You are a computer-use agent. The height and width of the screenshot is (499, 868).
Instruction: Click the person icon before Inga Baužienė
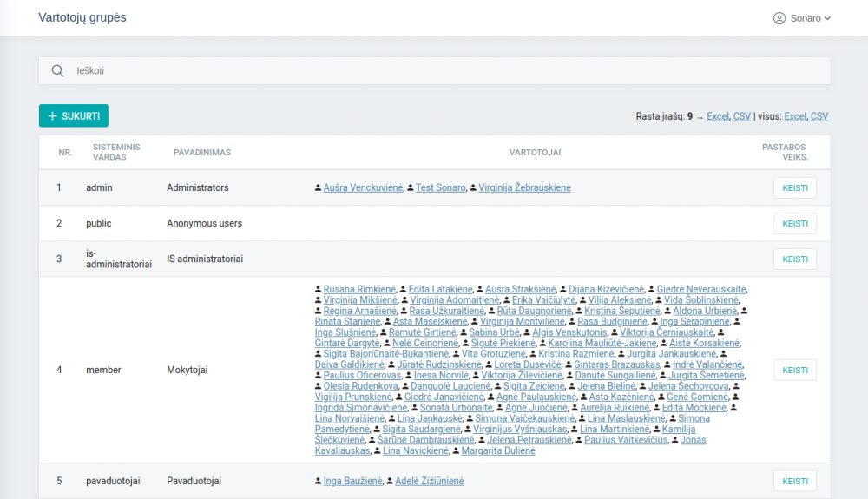[x=318, y=482]
